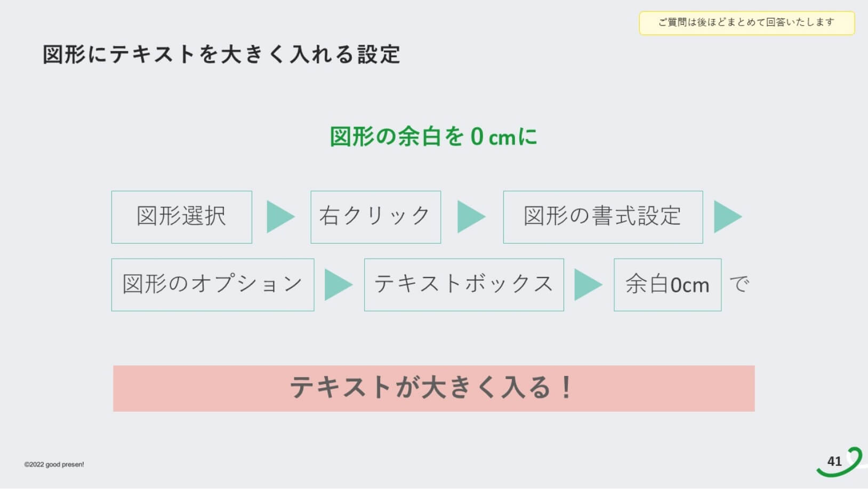
Task: Click the 余白0cm step box
Action: click(x=667, y=285)
